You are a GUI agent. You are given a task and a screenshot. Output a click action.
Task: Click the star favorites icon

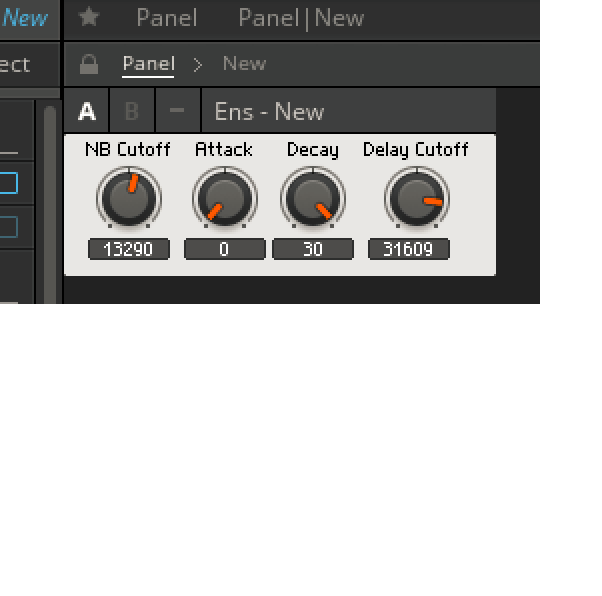pos(89,17)
